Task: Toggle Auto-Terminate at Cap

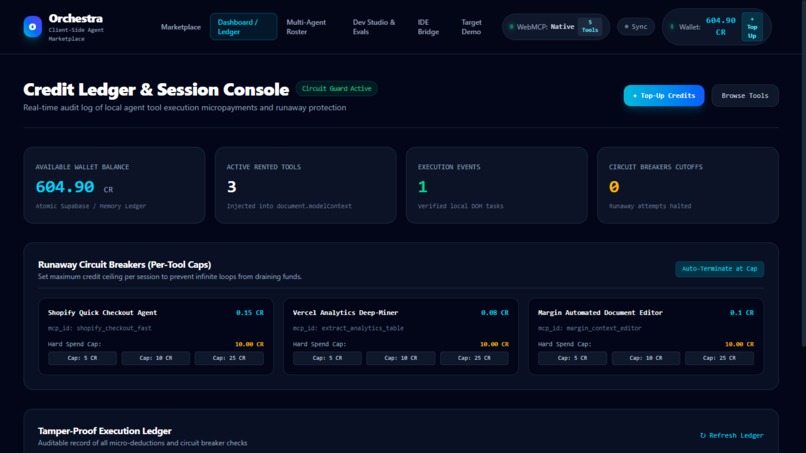Action: coord(719,268)
